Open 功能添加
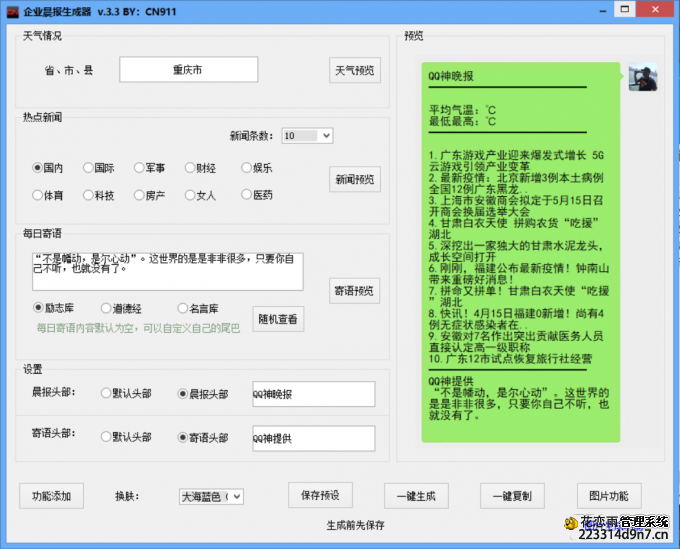The width and height of the screenshot is (680, 549). click(x=52, y=496)
